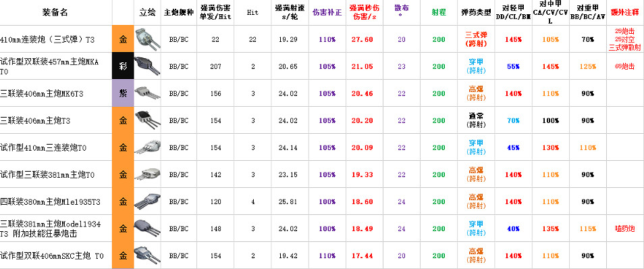Click the 射程 column header

click(438, 12)
